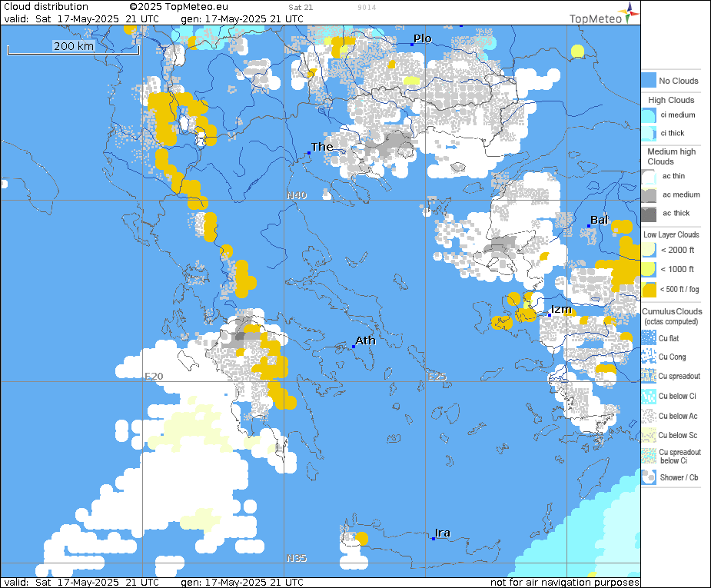Image resolution: width=711 pixels, height=588 pixels.
Task: Click the < 500 ft / fog swatch
Action: [x=649, y=289]
